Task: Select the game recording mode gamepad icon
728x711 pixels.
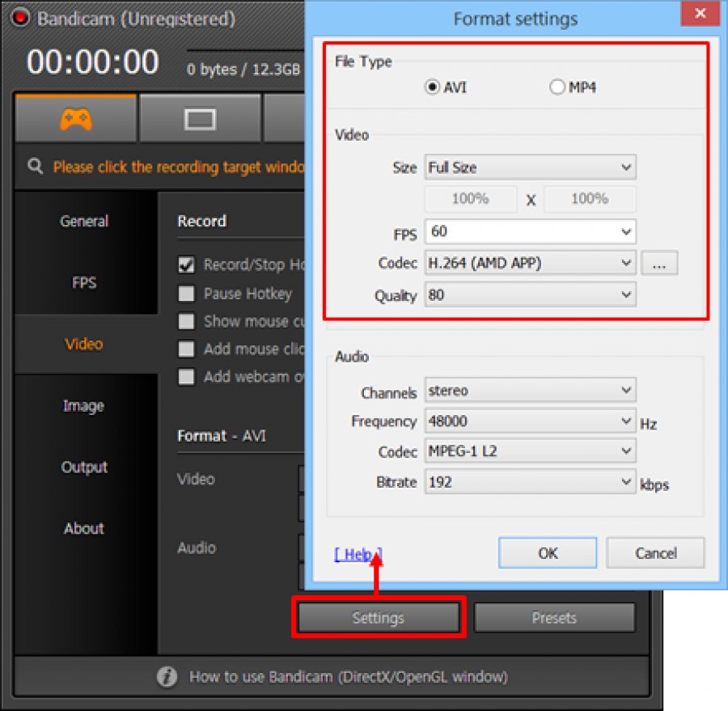Action: 76,119
